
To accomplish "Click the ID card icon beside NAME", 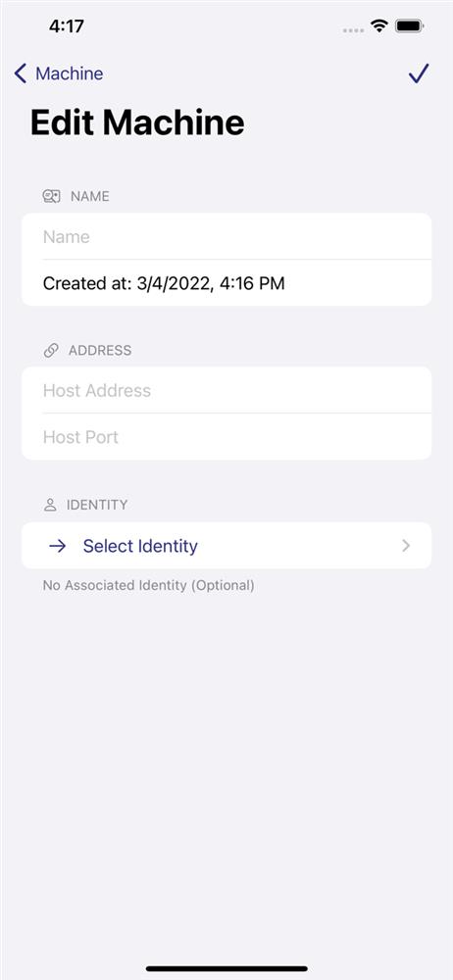I will click(51, 197).
